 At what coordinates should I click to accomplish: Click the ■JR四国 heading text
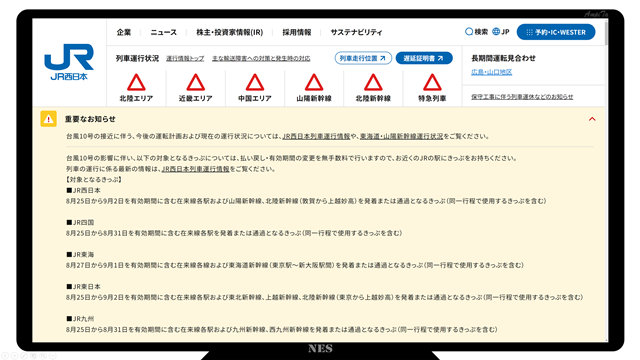pyautogui.click(x=80, y=222)
